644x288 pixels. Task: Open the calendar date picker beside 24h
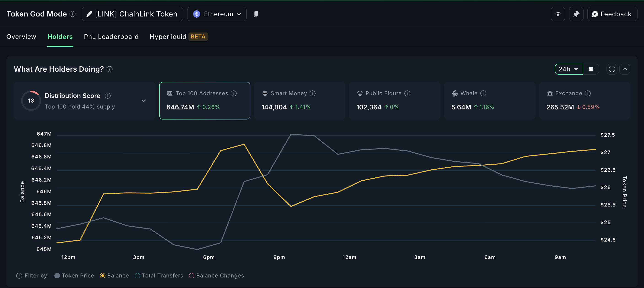[x=591, y=69]
